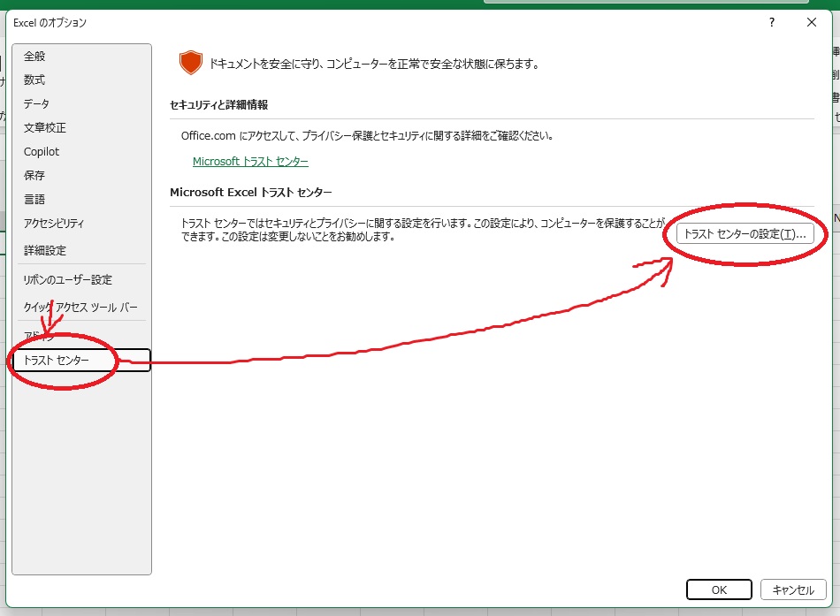Click the トラスト センターの設定 button
The width and height of the screenshot is (840, 616).
click(745, 234)
